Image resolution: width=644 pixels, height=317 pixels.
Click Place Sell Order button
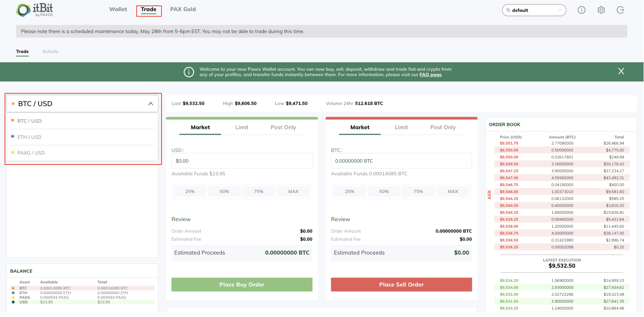(x=401, y=284)
